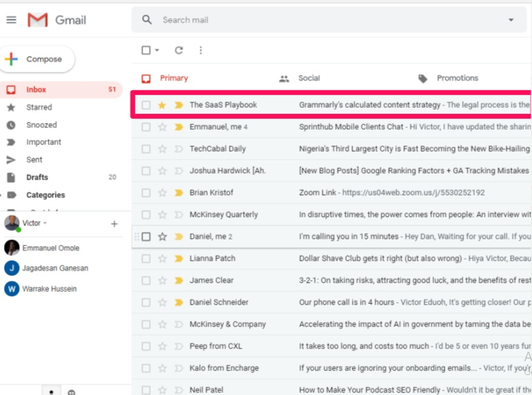Open chat with Warrake Hussein
The image size is (532, 395).
[49, 289]
